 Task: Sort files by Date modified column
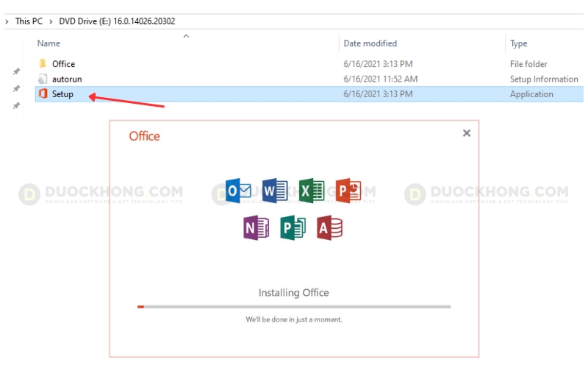[x=370, y=43]
